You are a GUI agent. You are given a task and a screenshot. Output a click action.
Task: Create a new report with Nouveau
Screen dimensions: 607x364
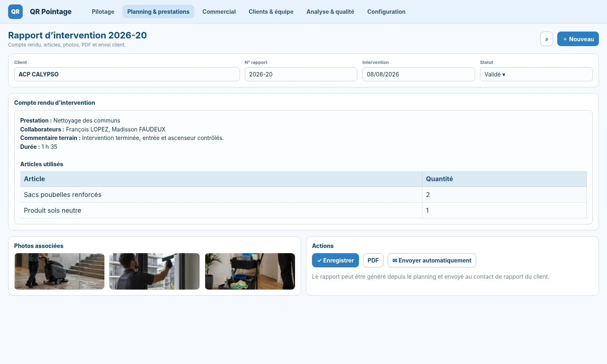(578, 39)
